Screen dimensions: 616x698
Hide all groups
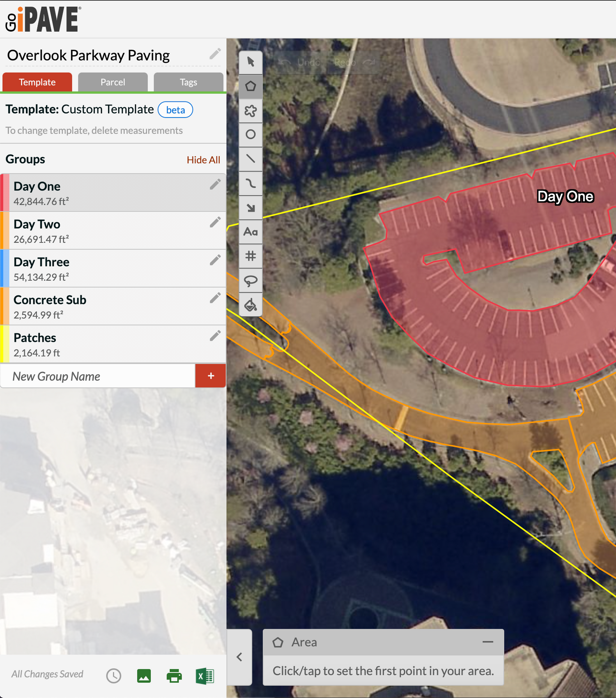(x=203, y=160)
